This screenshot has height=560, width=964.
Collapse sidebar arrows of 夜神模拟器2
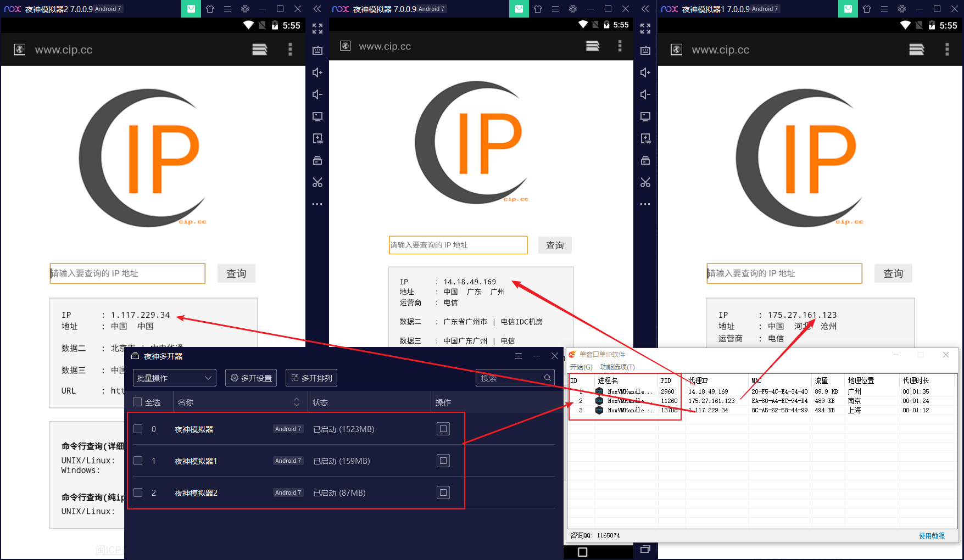click(317, 9)
